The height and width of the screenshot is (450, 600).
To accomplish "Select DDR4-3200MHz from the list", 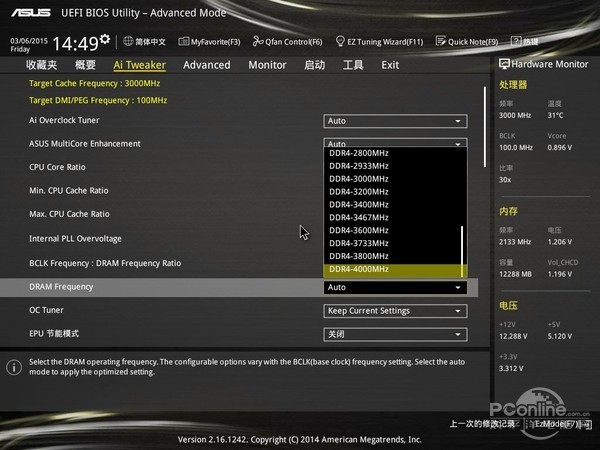I will (393, 192).
